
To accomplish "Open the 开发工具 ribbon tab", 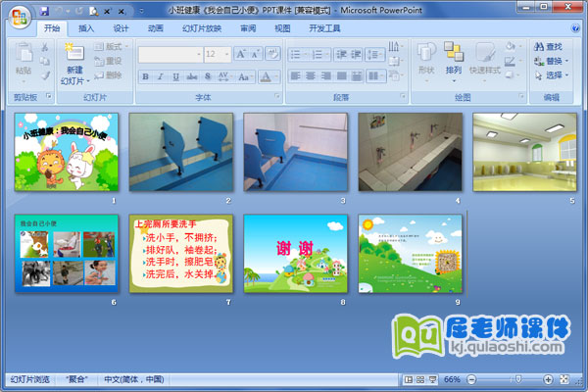I will pos(324,28).
